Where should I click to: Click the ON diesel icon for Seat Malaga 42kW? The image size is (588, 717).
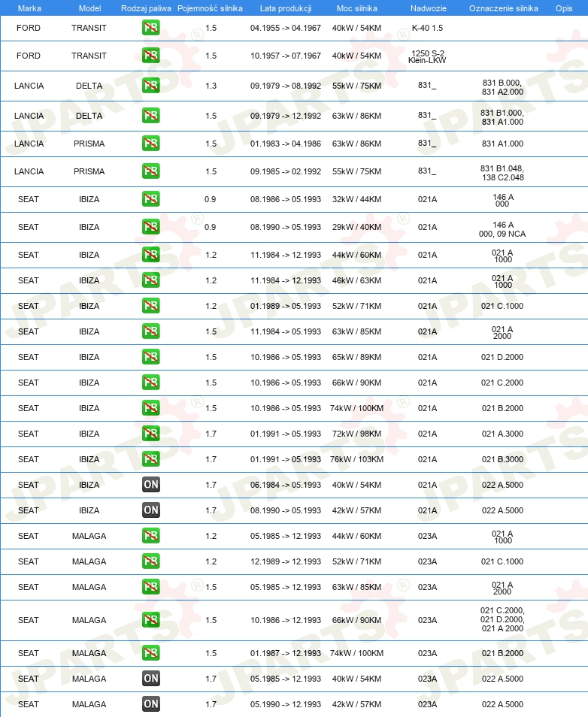(x=150, y=704)
